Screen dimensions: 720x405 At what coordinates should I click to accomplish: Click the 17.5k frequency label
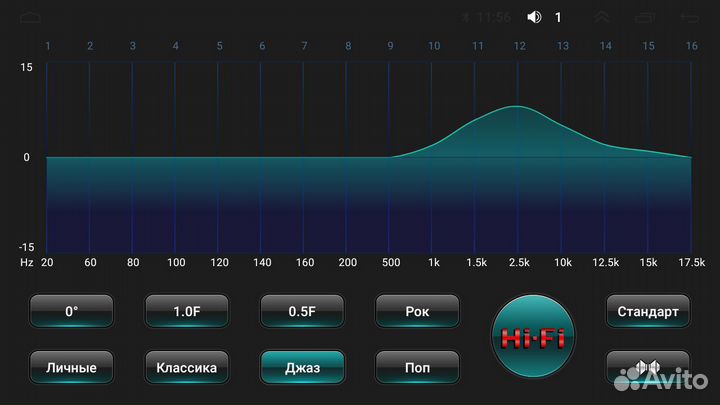[x=692, y=263]
